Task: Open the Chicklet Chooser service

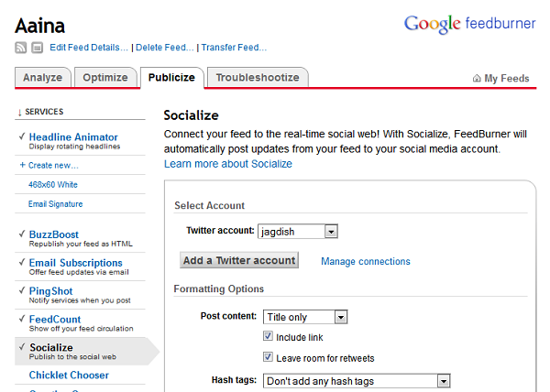Action: coord(69,376)
